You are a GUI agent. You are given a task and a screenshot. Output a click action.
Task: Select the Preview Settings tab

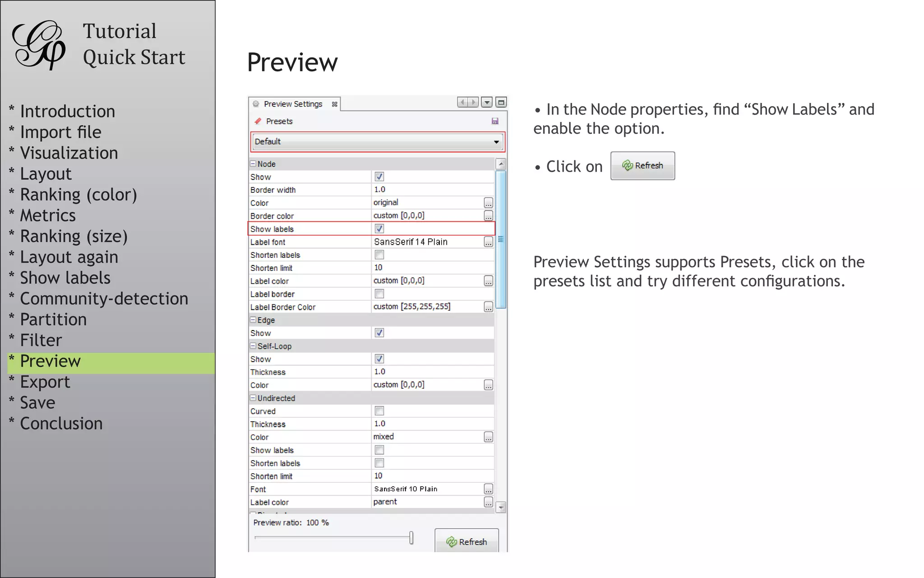(293, 104)
